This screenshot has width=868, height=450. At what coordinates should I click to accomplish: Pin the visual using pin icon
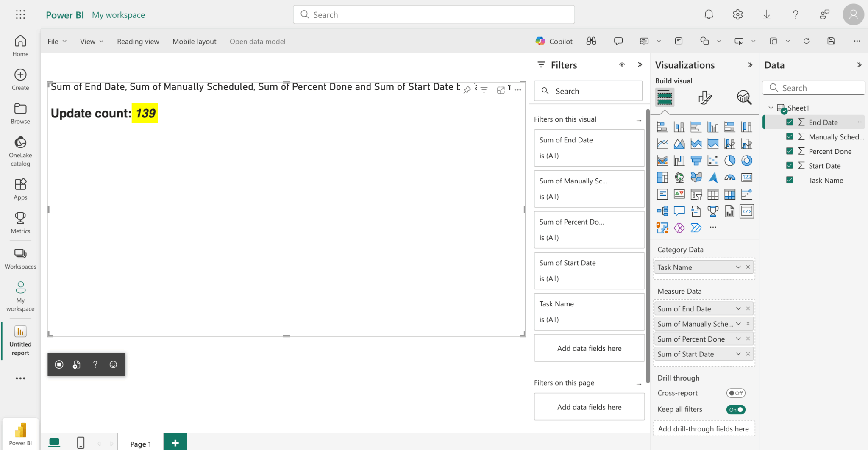tap(467, 90)
